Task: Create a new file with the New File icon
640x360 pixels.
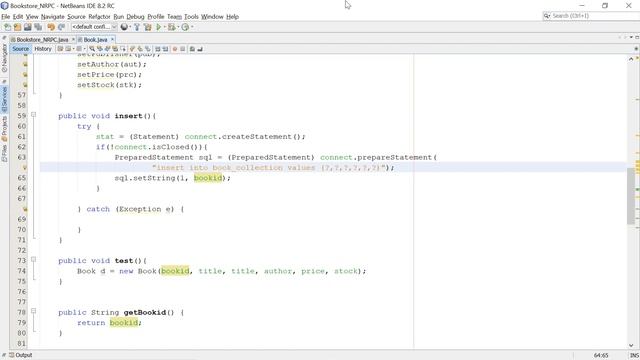Action: click(7, 27)
